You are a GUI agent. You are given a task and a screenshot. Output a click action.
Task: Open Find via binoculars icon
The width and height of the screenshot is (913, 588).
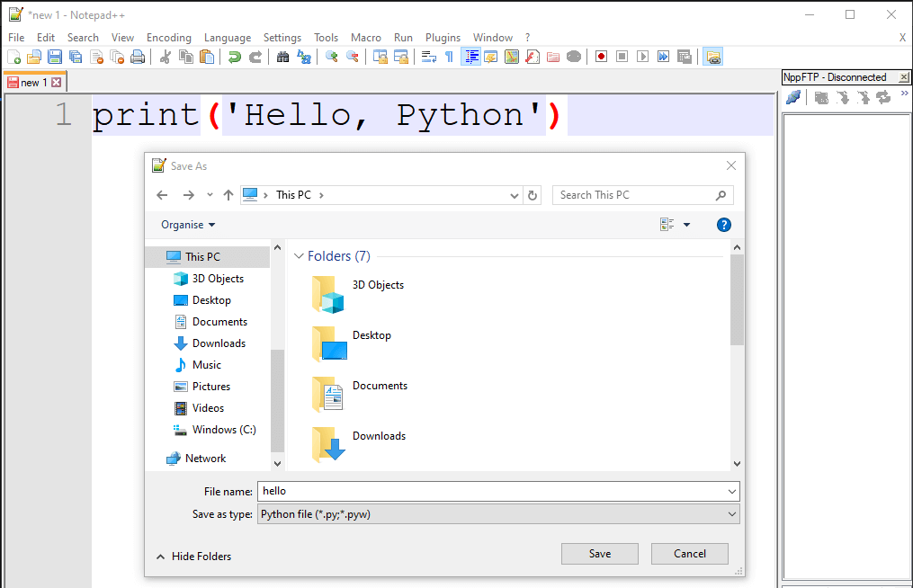pyautogui.click(x=283, y=57)
